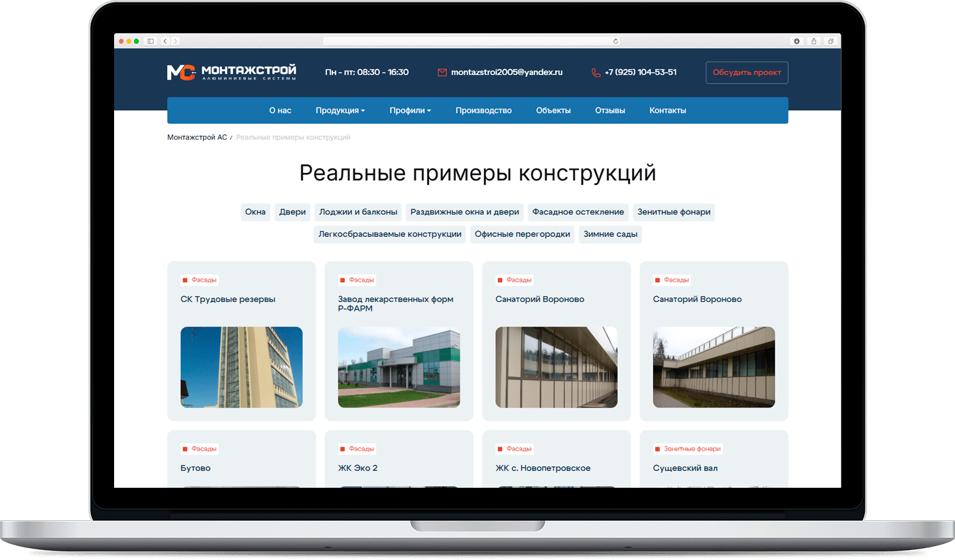Reload the page with refresh icon
This screenshot has width=955, height=560.
pyautogui.click(x=615, y=41)
